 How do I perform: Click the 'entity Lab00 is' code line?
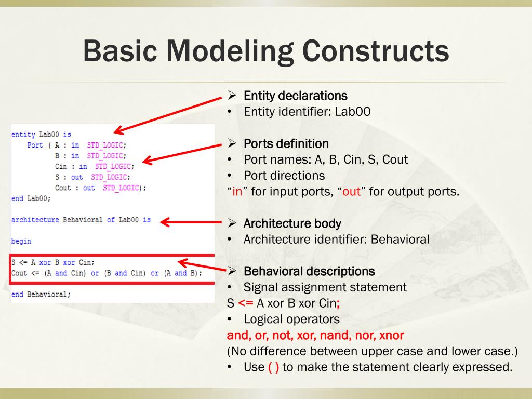pyautogui.click(x=41, y=135)
